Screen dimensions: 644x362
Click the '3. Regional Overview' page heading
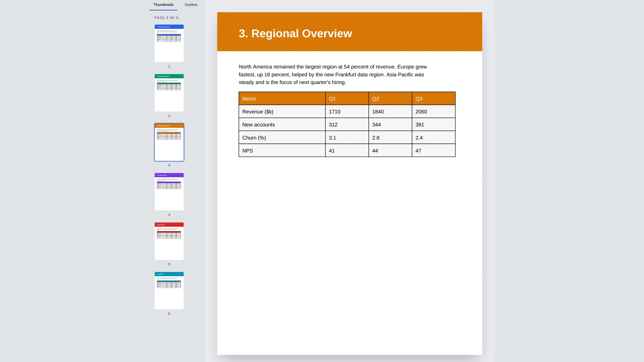(x=295, y=33)
